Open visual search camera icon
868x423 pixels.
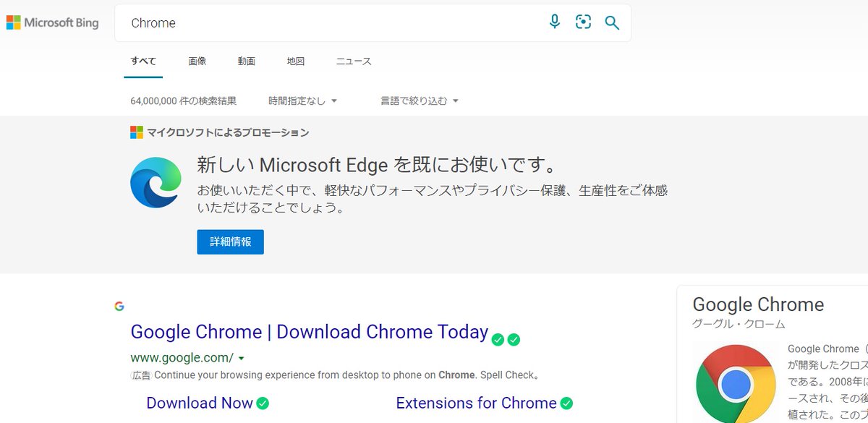(x=584, y=22)
